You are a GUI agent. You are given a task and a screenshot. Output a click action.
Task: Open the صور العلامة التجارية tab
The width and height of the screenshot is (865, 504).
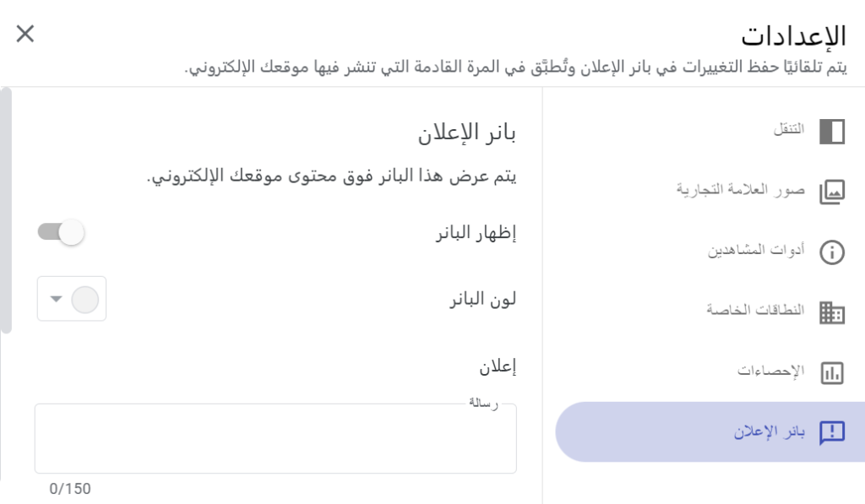740,189
